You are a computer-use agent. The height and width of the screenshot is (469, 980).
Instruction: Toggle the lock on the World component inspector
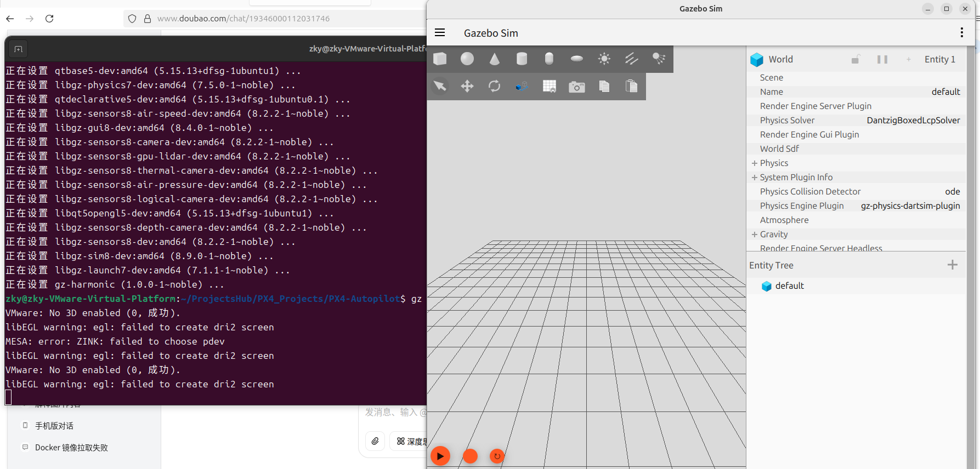[856, 59]
